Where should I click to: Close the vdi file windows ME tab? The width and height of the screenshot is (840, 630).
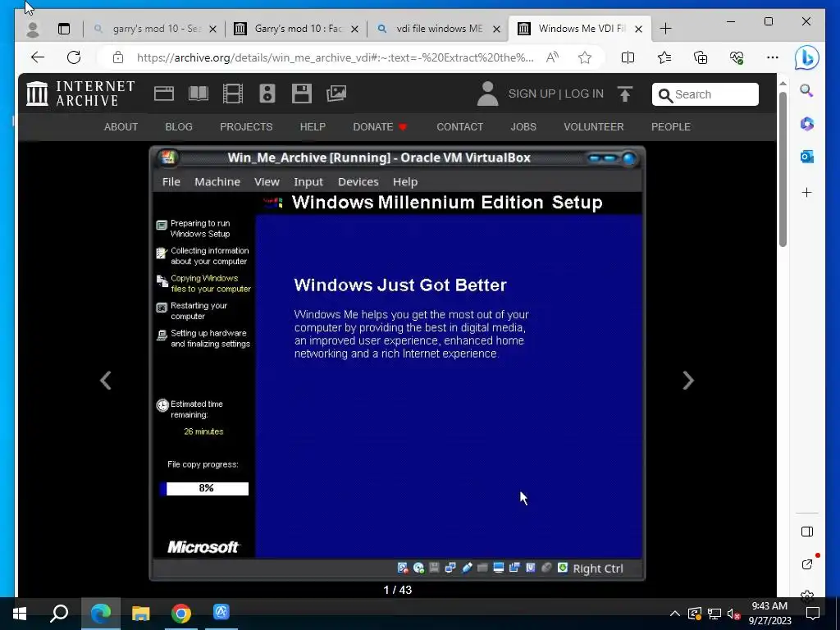496,29
